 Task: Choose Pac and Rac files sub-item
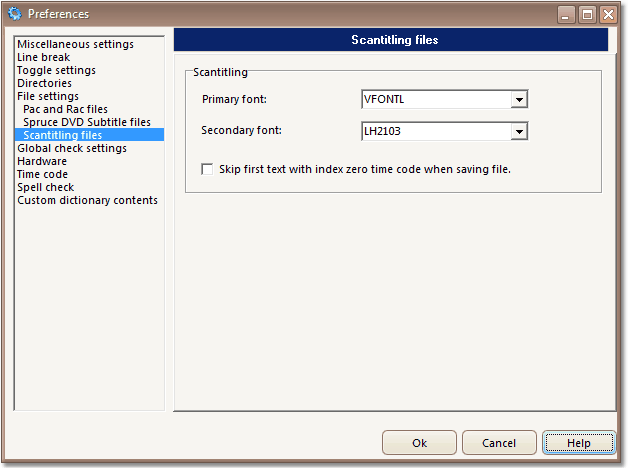(x=65, y=109)
